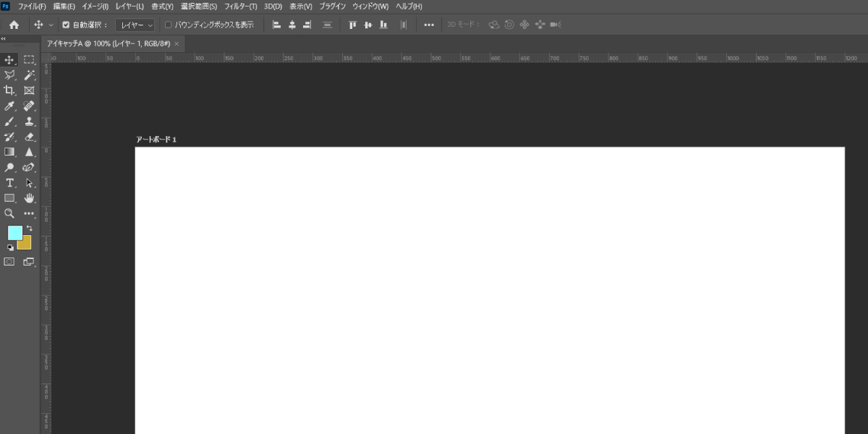Align horizontal centers in options bar
Image resolution: width=868 pixels, height=434 pixels.
(x=292, y=25)
